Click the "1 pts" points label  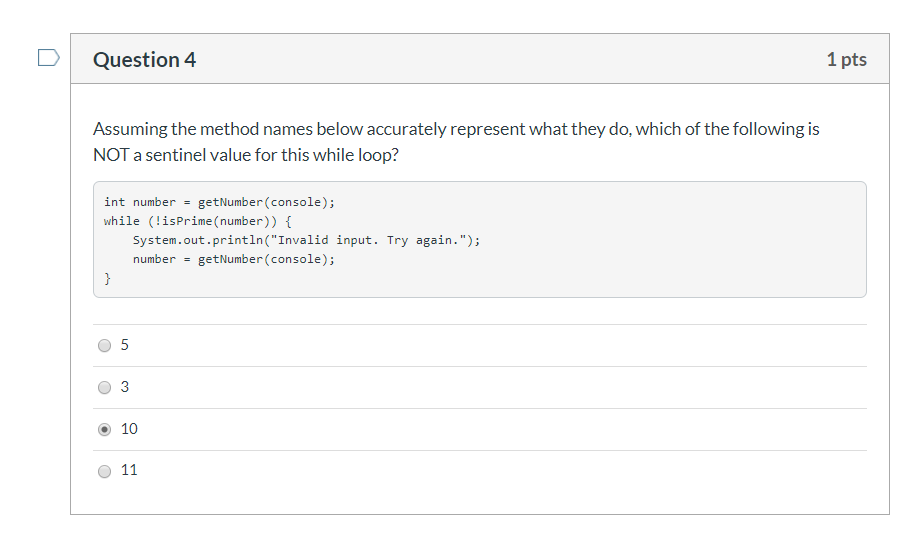(x=846, y=60)
